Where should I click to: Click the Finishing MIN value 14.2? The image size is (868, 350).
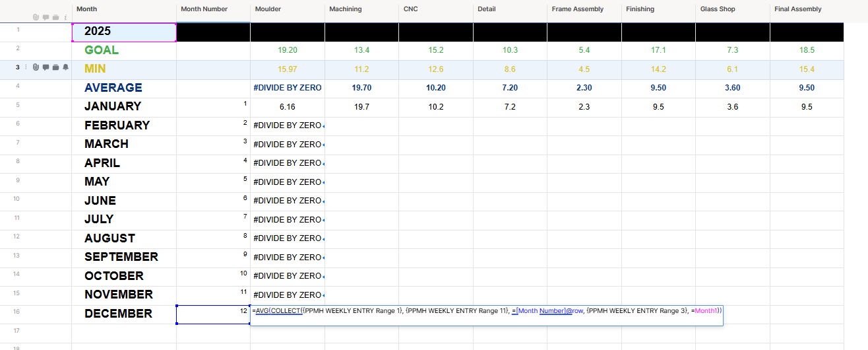tap(658, 69)
